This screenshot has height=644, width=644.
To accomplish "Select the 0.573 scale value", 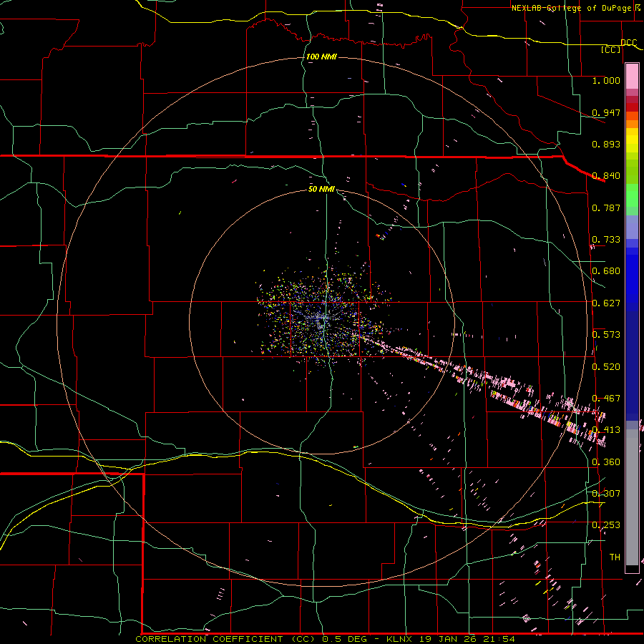I will point(606,334).
